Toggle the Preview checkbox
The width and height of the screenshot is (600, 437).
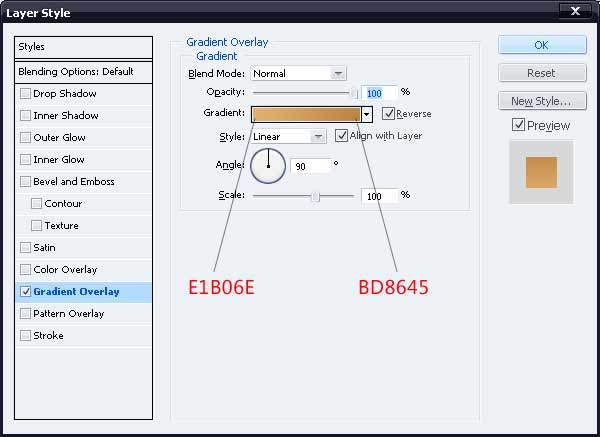pos(518,125)
